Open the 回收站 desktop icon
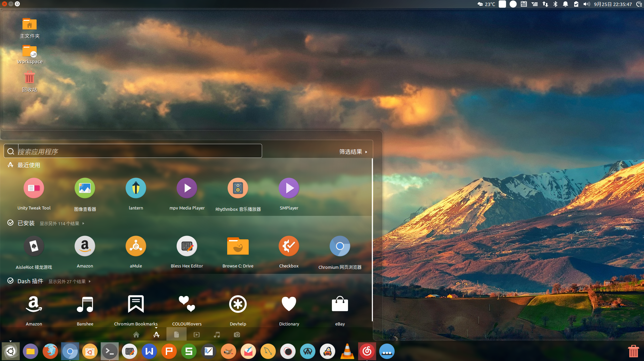This screenshot has height=361, width=644. click(30, 81)
